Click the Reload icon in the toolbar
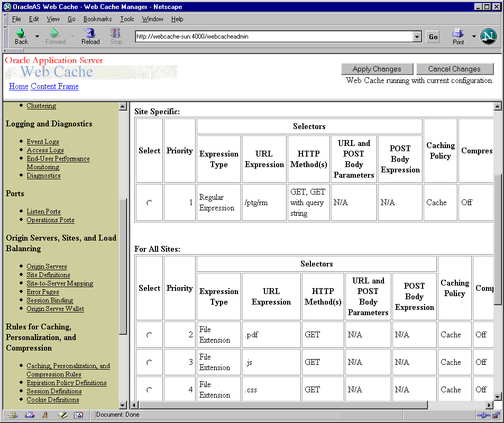This screenshot has height=423, width=504. [x=90, y=36]
